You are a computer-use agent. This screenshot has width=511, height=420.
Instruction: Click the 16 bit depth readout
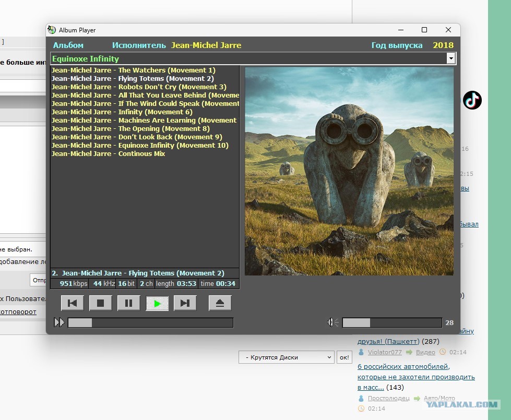tap(126, 284)
